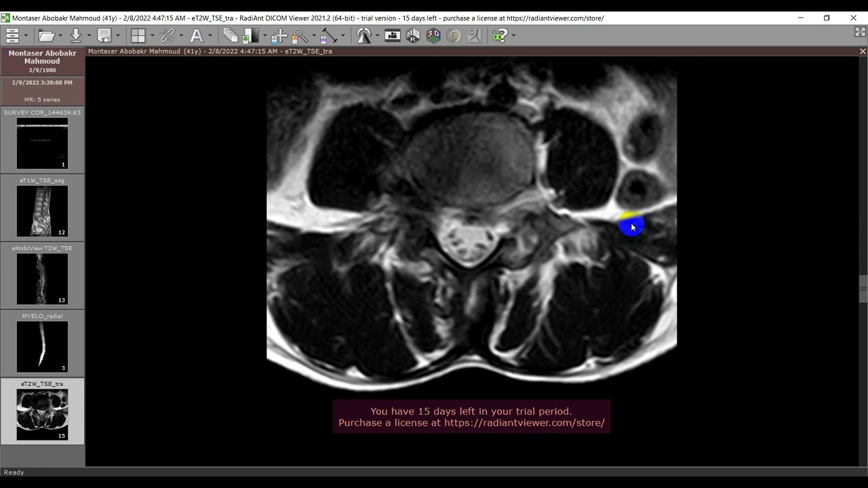
Task: Click the viewer panel title bar text
Action: click(x=210, y=52)
